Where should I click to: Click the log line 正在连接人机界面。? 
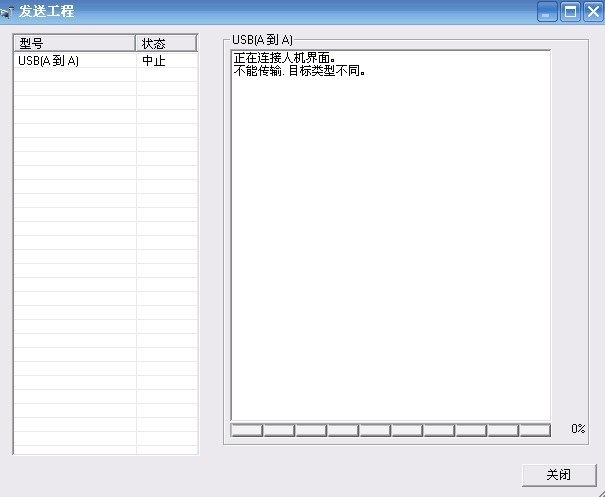click(x=284, y=59)
